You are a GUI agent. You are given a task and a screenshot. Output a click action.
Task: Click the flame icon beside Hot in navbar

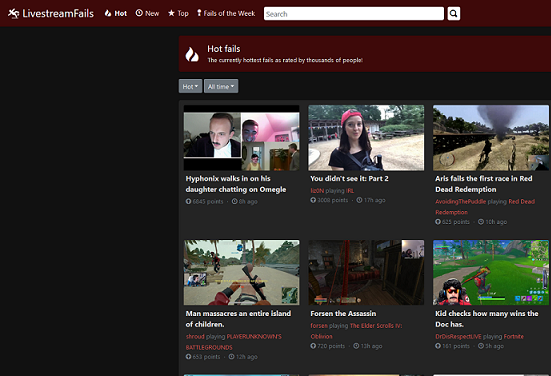(108, 13)
